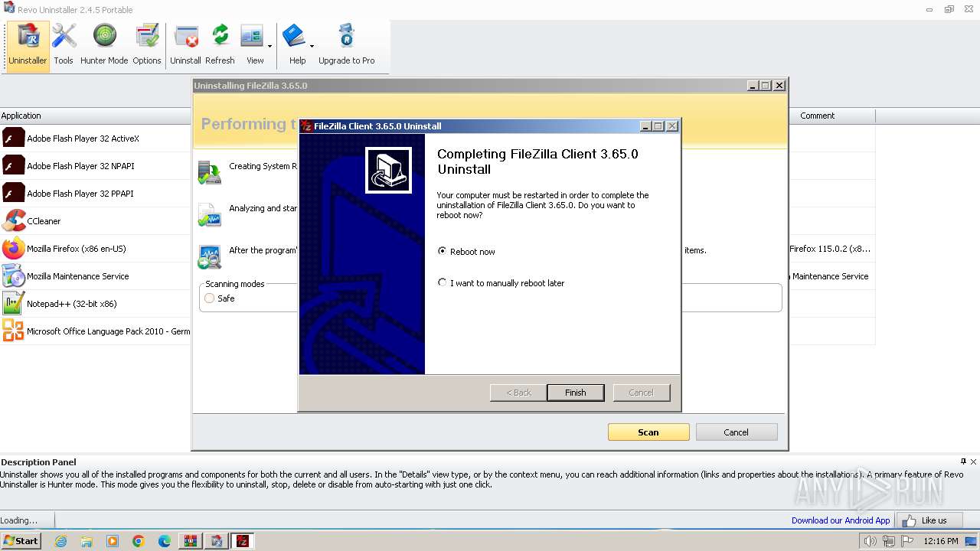Choose I want to manually reboot later
The image size is (980, 551).
click(501, 283)
